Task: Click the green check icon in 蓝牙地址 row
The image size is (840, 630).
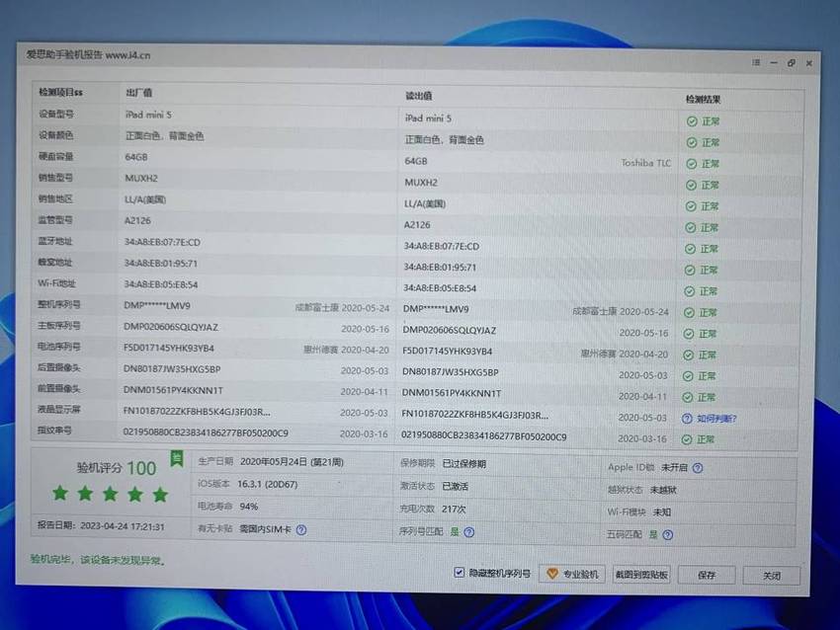Action: click(690, 249)
